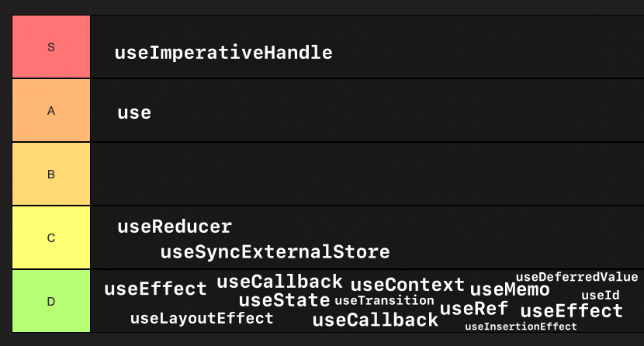Select the tiny useInsertionEffect item
This screenshot has height=346, width=644.
click(521, 327)
